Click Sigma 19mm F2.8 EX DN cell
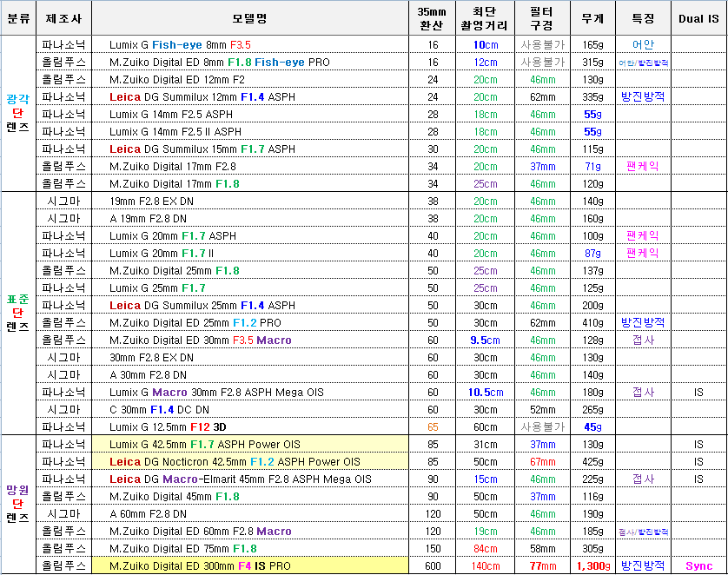Screen dimensions: 728x575 (250, 202)
